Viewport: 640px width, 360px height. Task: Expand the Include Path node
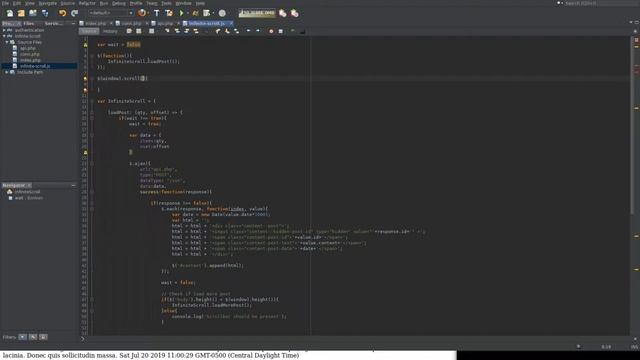[x=7, y=72]
